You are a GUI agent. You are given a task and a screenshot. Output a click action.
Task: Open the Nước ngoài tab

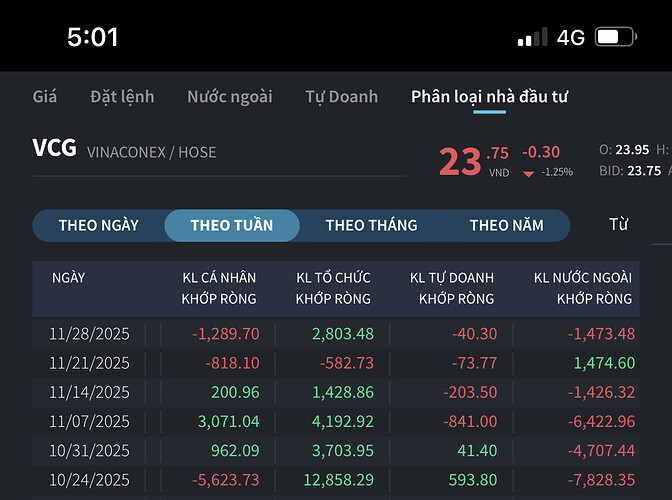pyautogui.click(x=229, y=97)
